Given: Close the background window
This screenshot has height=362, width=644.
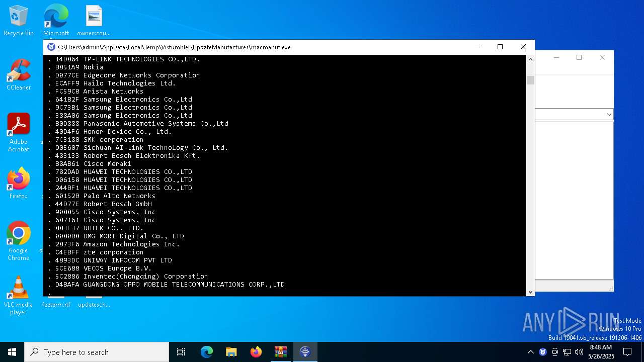Looking at the screenshot, I should click(602, 57).
